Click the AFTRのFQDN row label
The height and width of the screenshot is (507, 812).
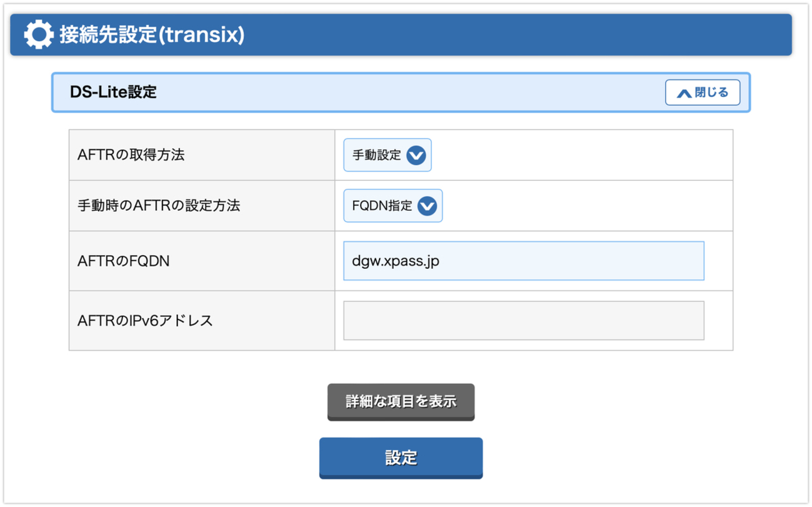coord(124,261)
